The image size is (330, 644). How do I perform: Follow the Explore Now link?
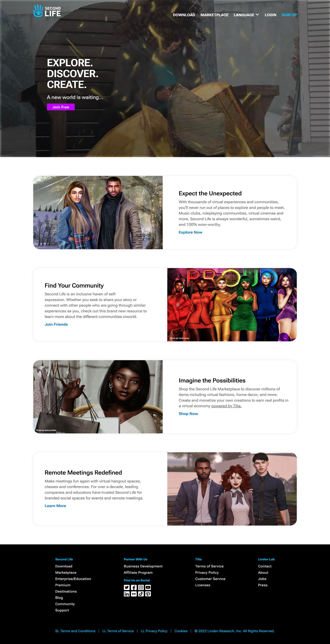tap(190, 232)
